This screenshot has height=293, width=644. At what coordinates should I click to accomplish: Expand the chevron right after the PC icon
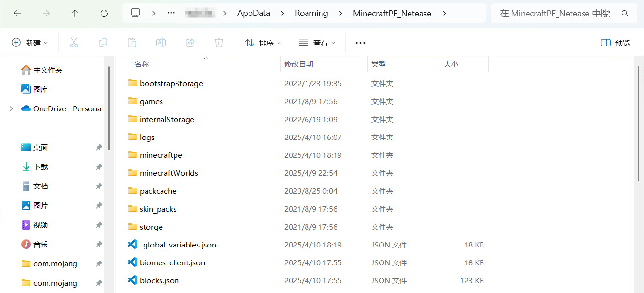pos(154,14)
